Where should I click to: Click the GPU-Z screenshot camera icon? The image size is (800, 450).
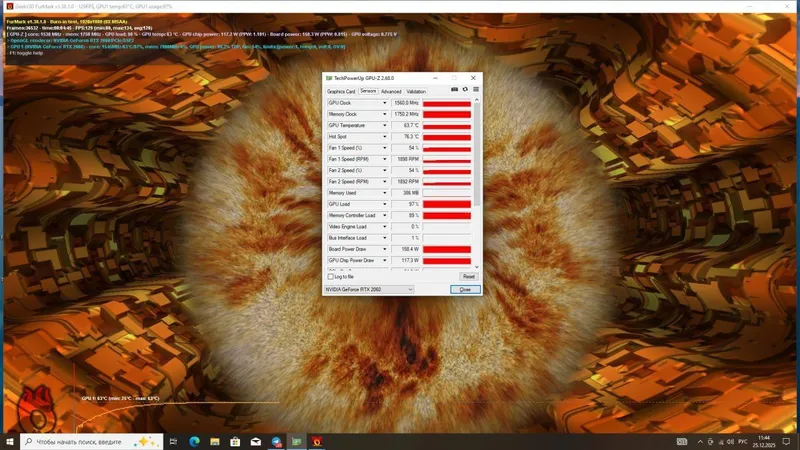[454, 89]
